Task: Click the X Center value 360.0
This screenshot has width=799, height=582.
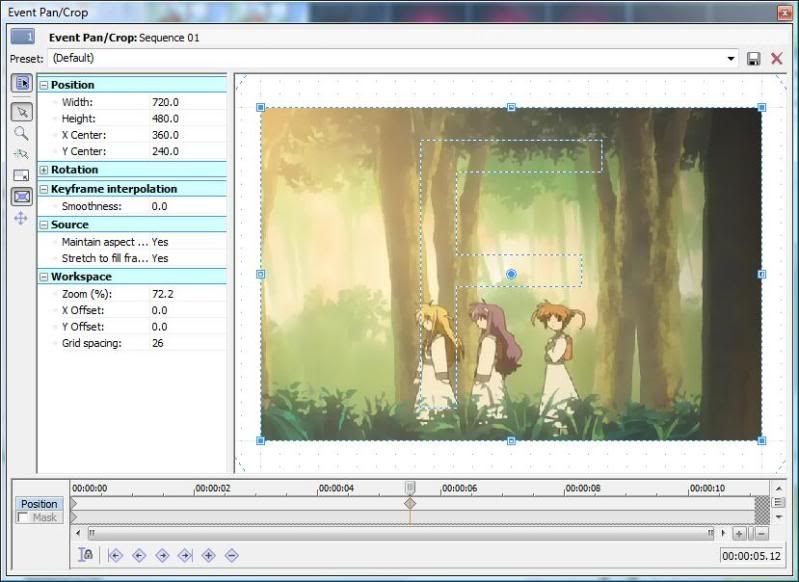Action: (165, 135)
